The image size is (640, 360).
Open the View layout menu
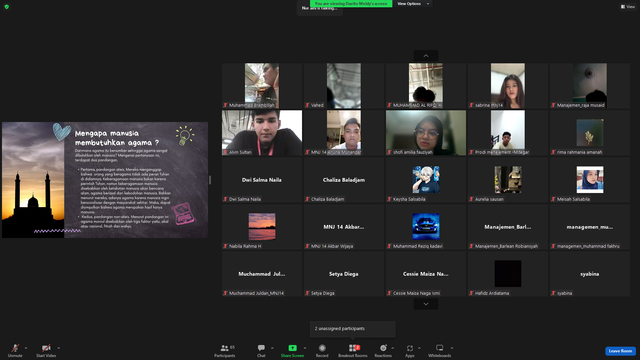(x=628, y=7)
